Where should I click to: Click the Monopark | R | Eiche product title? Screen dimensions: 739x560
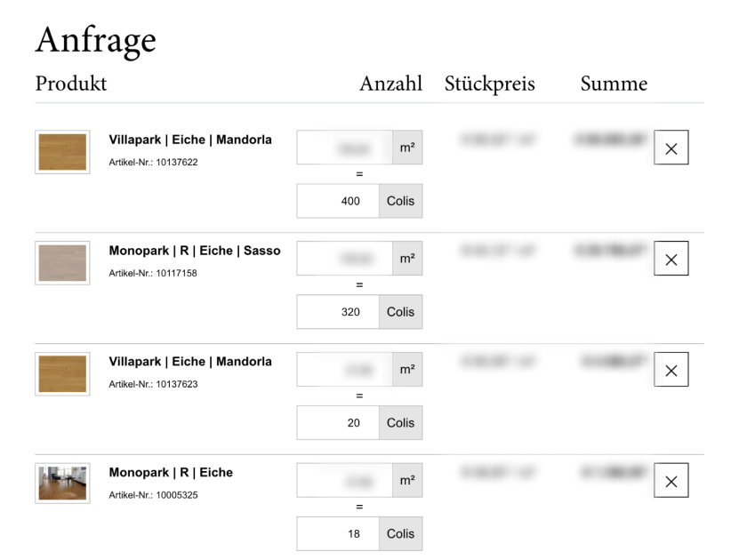pyautogui.click(x=171, y=473)
